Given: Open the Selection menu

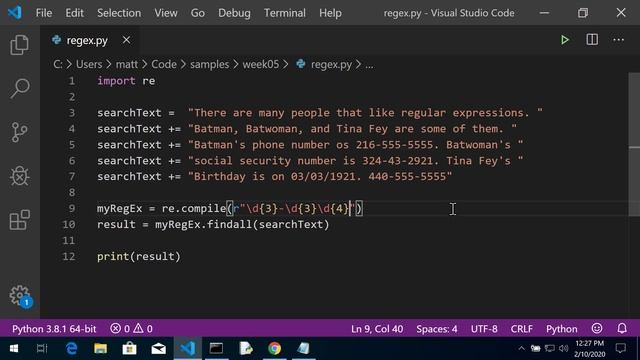Looking at the screenshot, I should pos(119,13).
